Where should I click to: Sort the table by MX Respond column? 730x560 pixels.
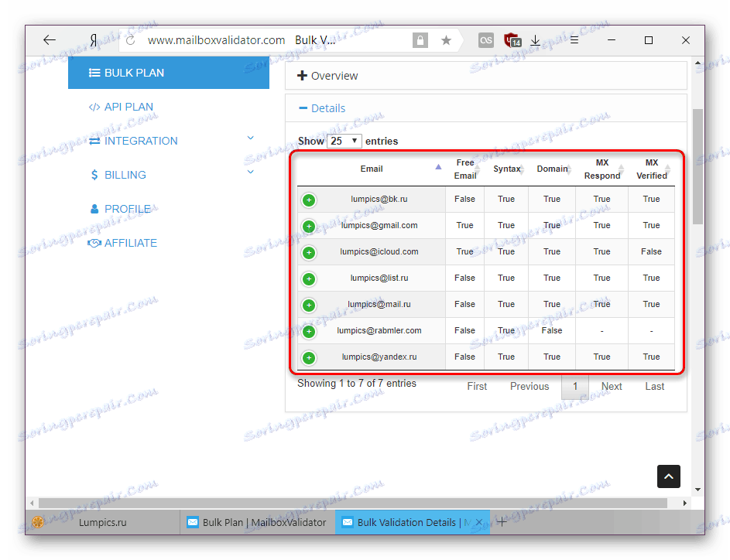[602, 169]
